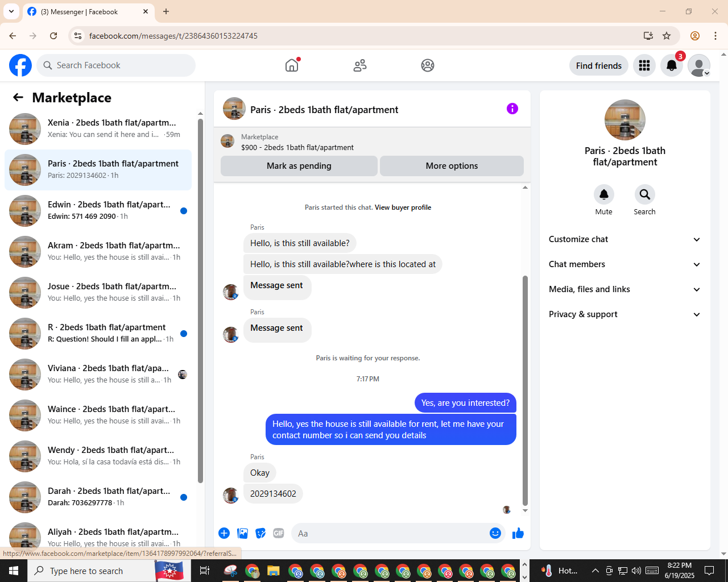Open the notifications bell with badge 3
Viewport: 728px width, 582px height.
[672, 65]
